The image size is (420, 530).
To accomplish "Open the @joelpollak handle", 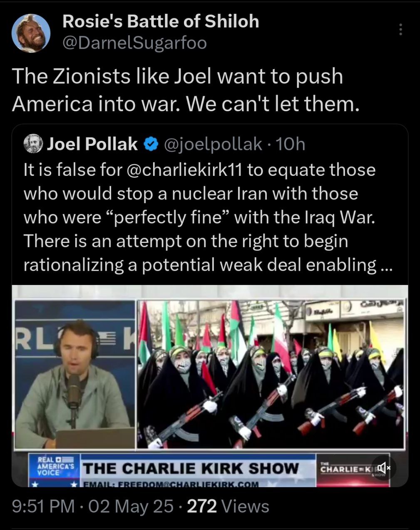I will (x=213, y=144).
